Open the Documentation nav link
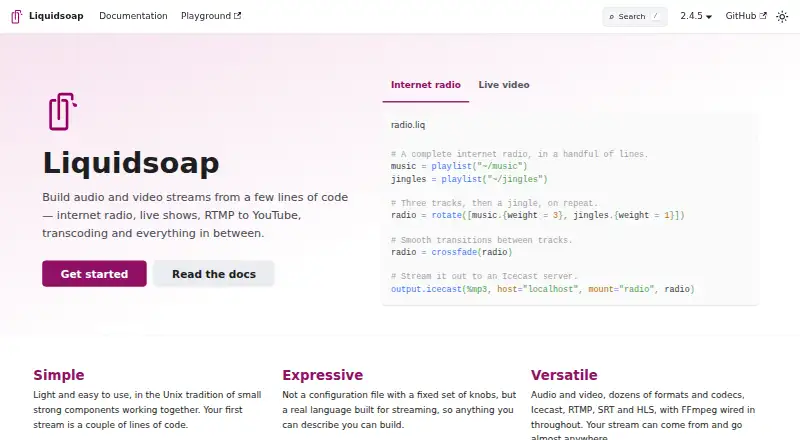 pyautogui.click(x=133, y=16)
